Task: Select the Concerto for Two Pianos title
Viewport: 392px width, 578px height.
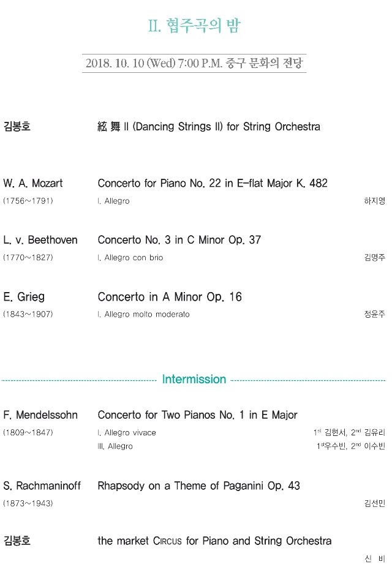Action: [197, 415]
